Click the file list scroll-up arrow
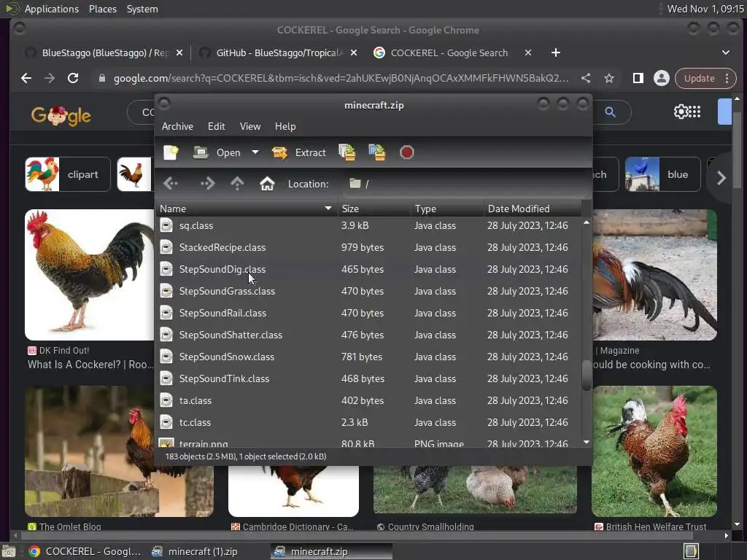This screenshot has width=747, height=560. click(587, 222)
